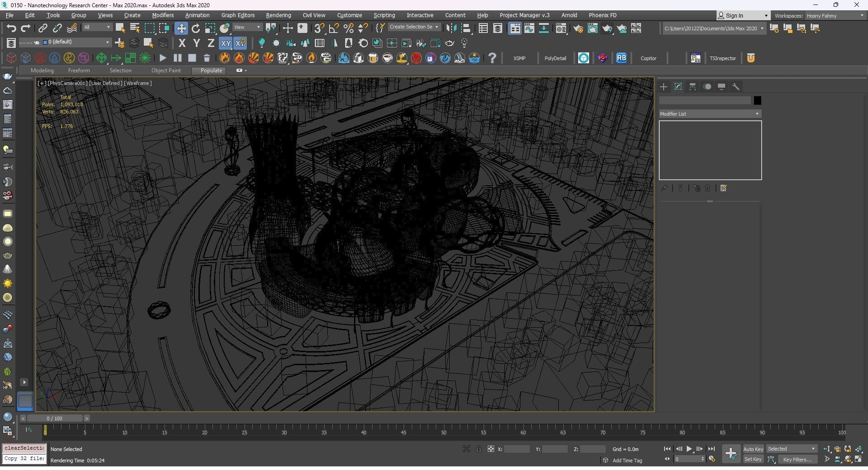This screenshot has width=868, height=470.
Task: Click the PhysCamera001 viewport label
Action: tap(67, 83)
